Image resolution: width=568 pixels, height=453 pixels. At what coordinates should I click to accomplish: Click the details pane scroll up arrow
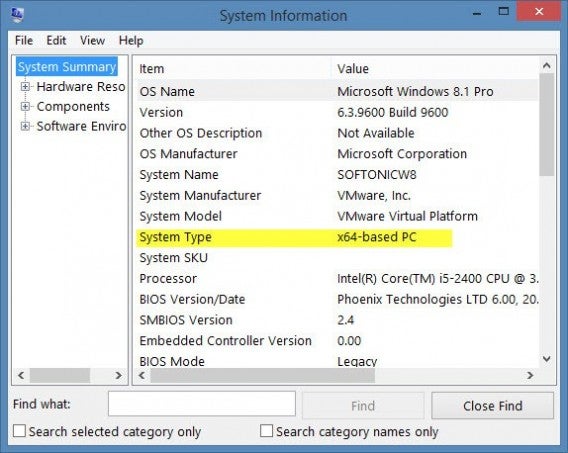click(x=547, y=66)
